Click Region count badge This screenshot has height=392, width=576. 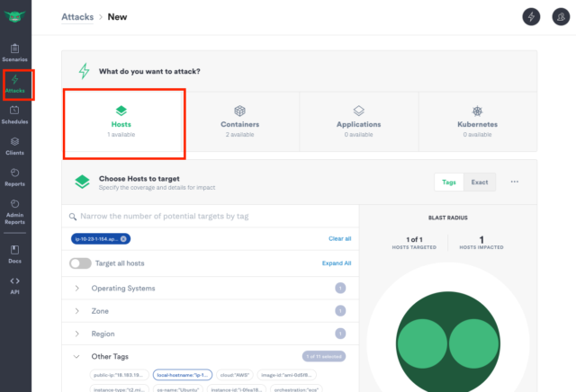(340, 334)
